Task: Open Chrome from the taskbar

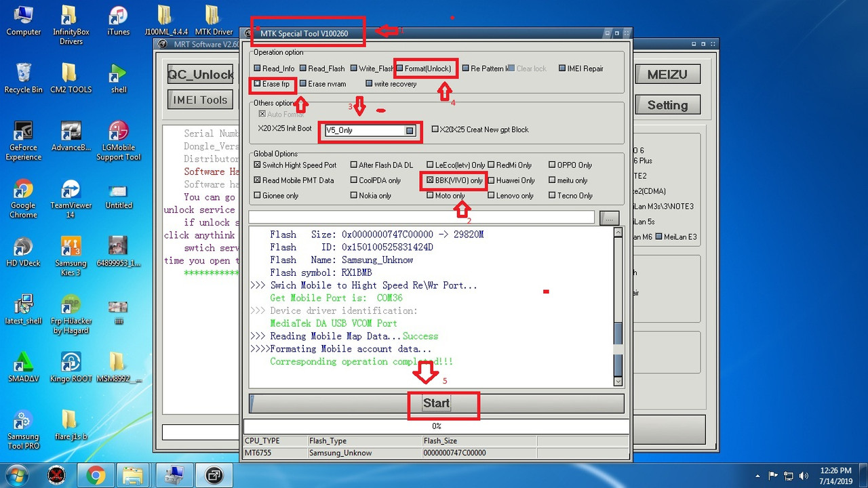Action: (96, 475)
